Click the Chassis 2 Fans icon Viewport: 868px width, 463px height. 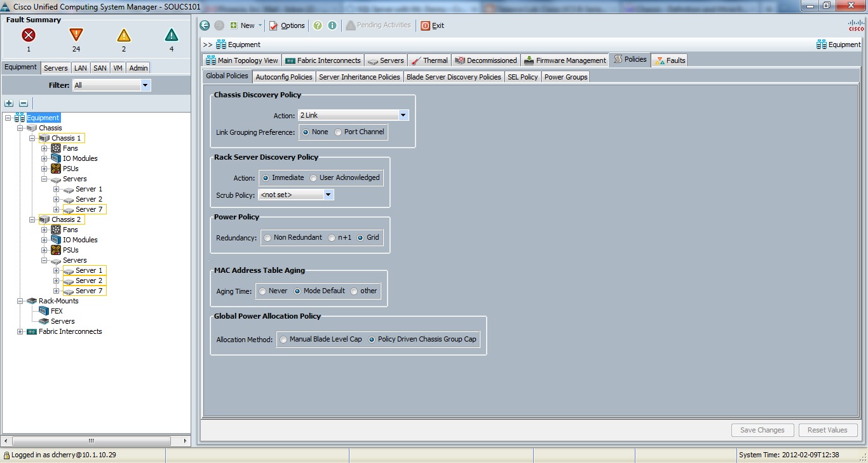[x=56, y=230]
